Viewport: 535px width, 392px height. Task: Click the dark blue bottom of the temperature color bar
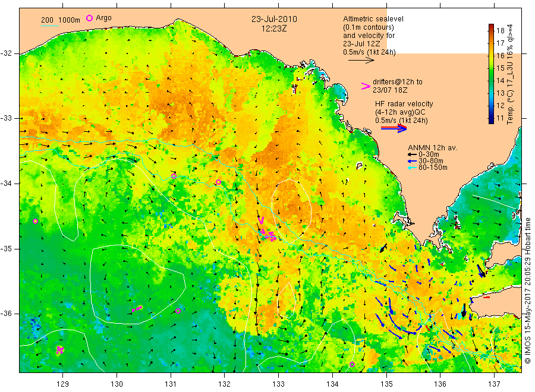tap(491, 120)
